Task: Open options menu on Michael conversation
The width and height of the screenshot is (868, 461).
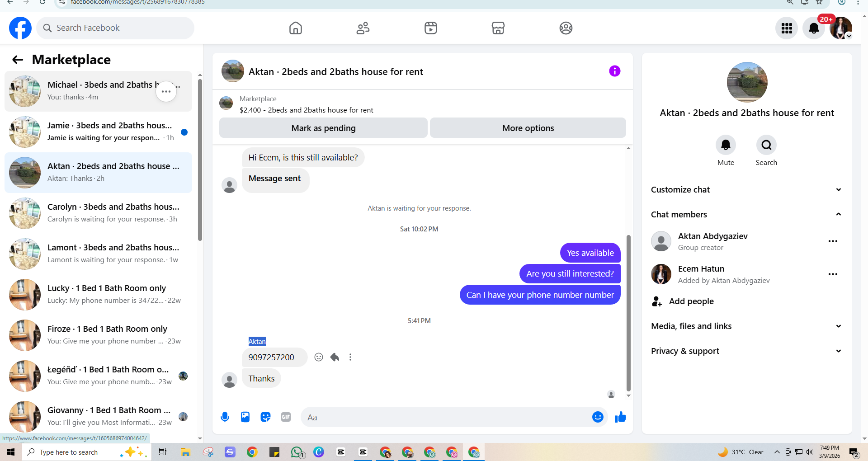Action: pyautogui.click(x=166, y=91)
